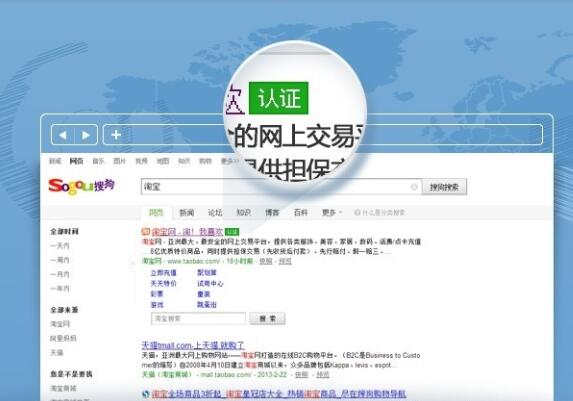The height and width of the screenshot is (401, 573).
Task: Open the 跳蚤街 sitelink
Action: click(x=207, y=304)
